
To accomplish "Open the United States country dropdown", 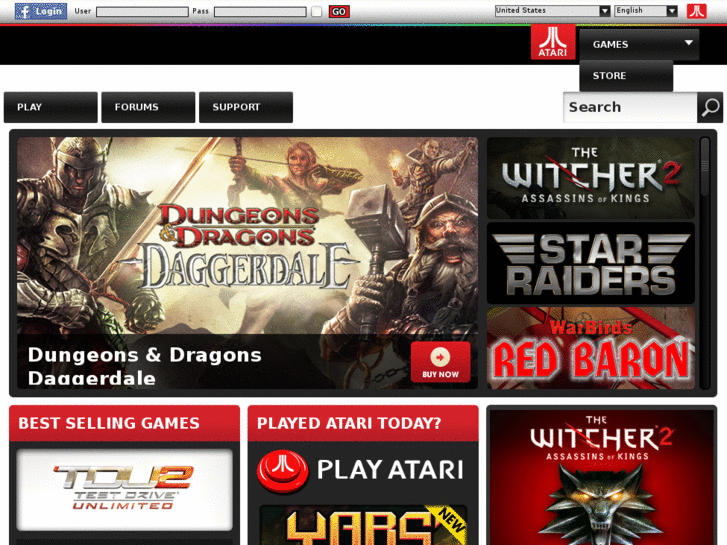I will click(552, 11).
